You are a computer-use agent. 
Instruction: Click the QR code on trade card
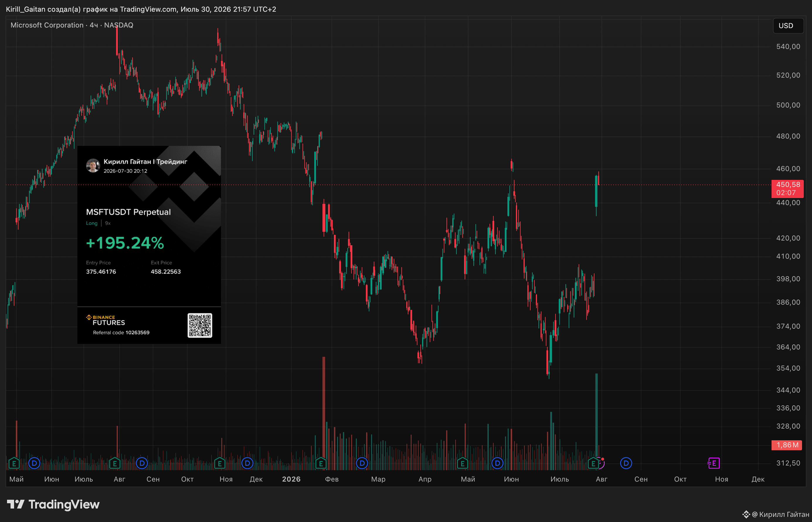200,325
